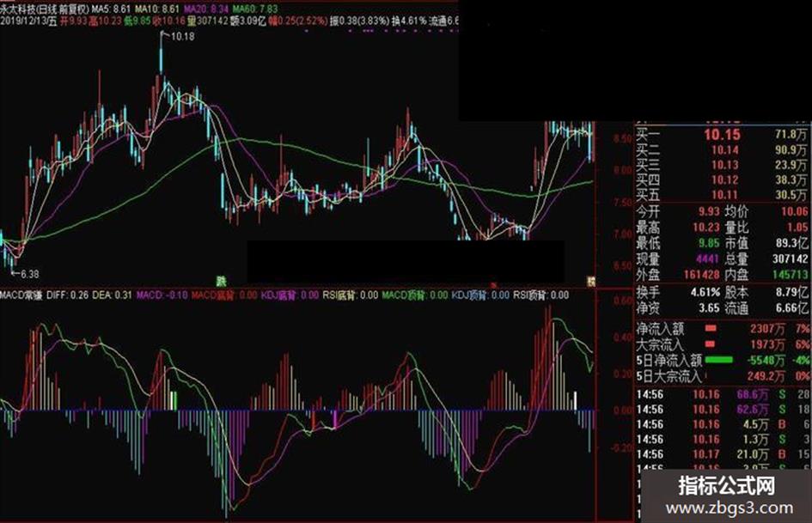The height and width of the screenshot is (523, 812).
Task: Select the MA10: 8.61 indicator label
Action: [157, 9]
